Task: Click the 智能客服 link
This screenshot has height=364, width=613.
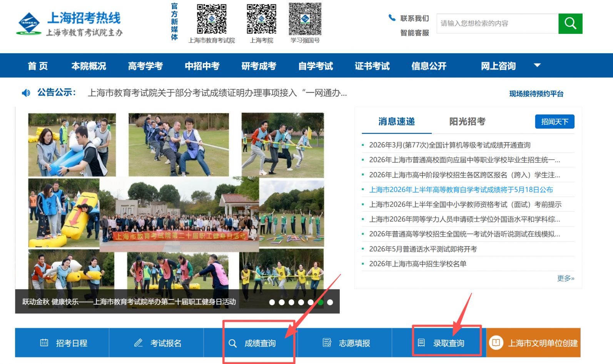Action: click(x=414, y=33)
